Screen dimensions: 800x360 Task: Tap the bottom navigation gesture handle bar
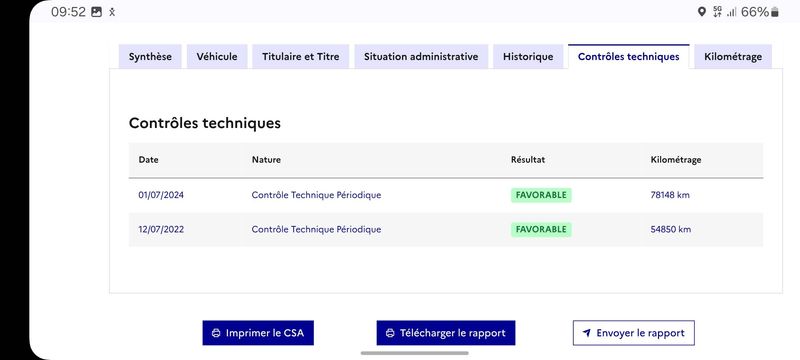(x=414, y=353)
